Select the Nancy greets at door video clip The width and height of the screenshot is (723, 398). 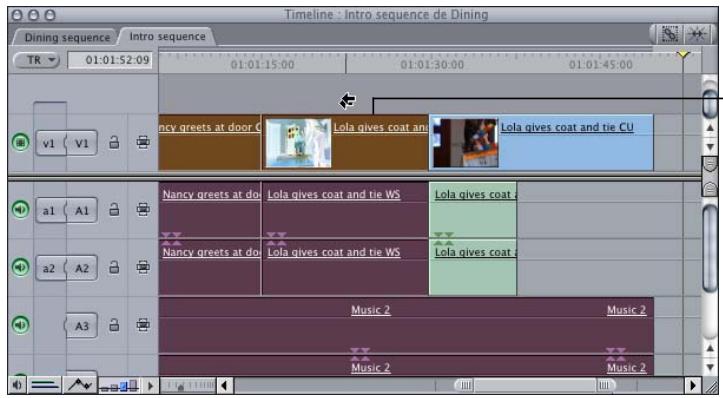(210, 143)
